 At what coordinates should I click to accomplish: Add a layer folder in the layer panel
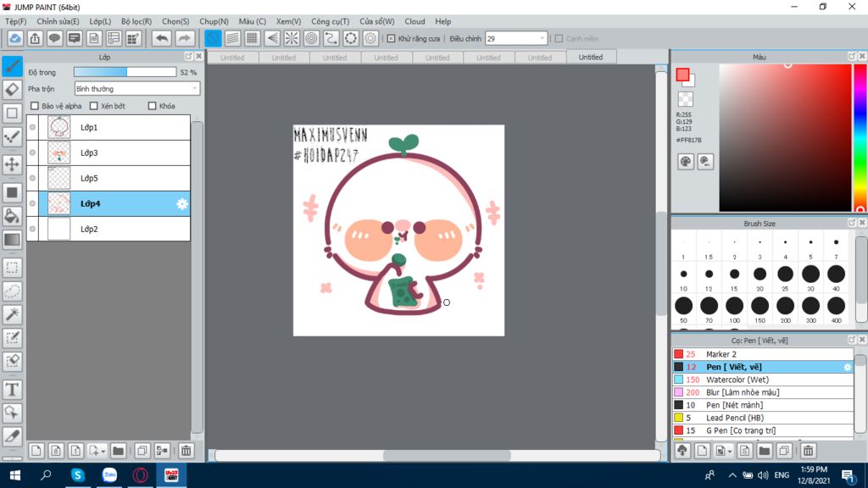tap(118, 451)
